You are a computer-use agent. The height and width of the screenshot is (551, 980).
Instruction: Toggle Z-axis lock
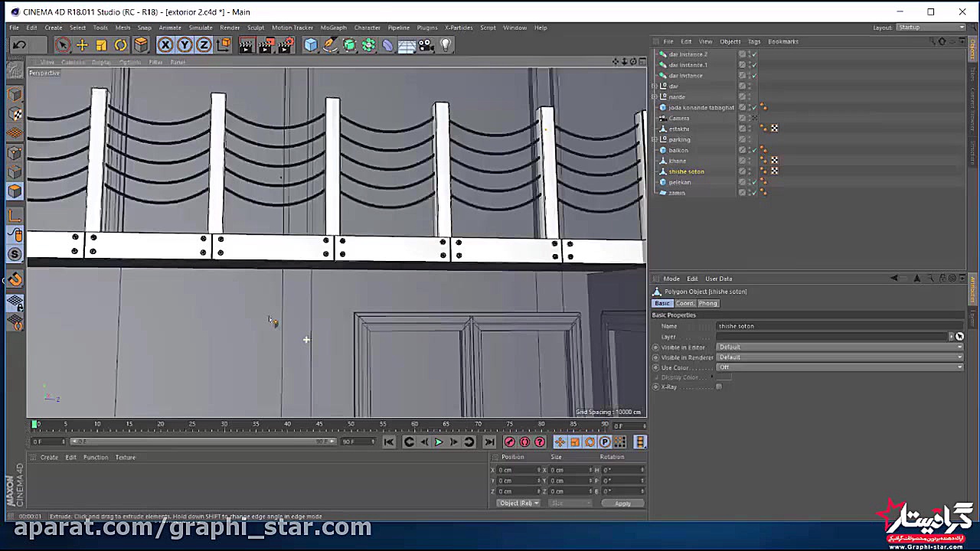point(204,45)
